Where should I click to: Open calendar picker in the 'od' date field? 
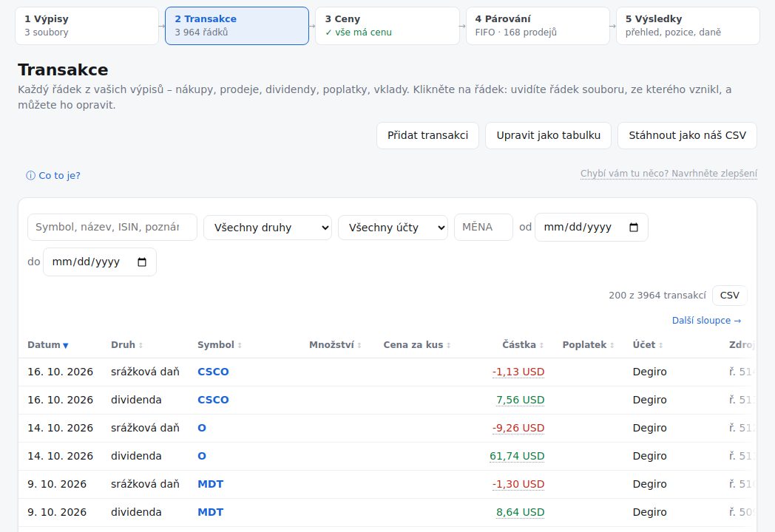[x=633, y=228]
